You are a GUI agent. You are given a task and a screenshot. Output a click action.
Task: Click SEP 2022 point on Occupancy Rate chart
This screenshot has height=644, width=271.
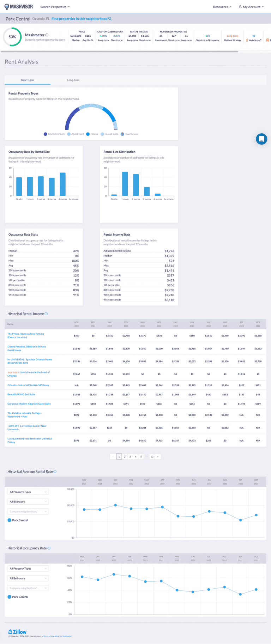pos(240,594)
